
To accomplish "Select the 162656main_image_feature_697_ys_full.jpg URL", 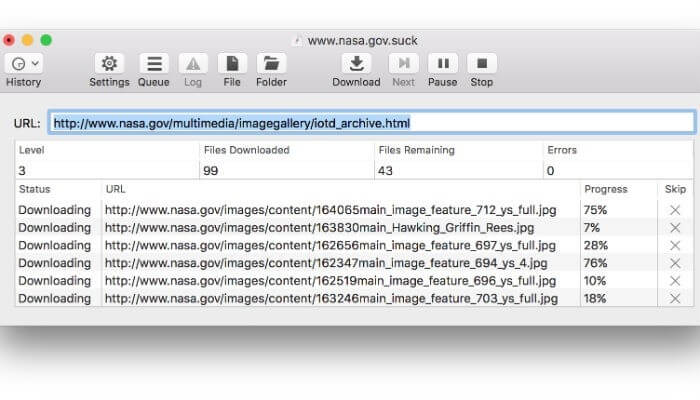I will pyautogui.click(x=330, y=246).
